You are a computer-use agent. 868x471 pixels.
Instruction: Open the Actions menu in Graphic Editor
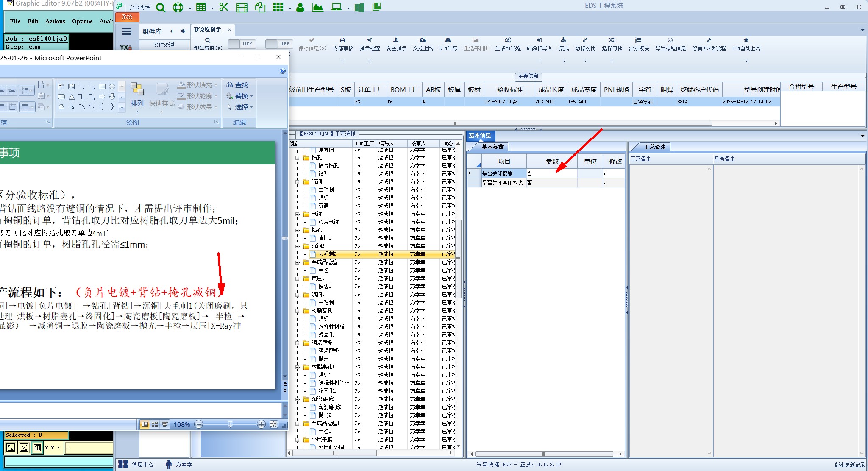pyautogui.click(x=55, y=21)
